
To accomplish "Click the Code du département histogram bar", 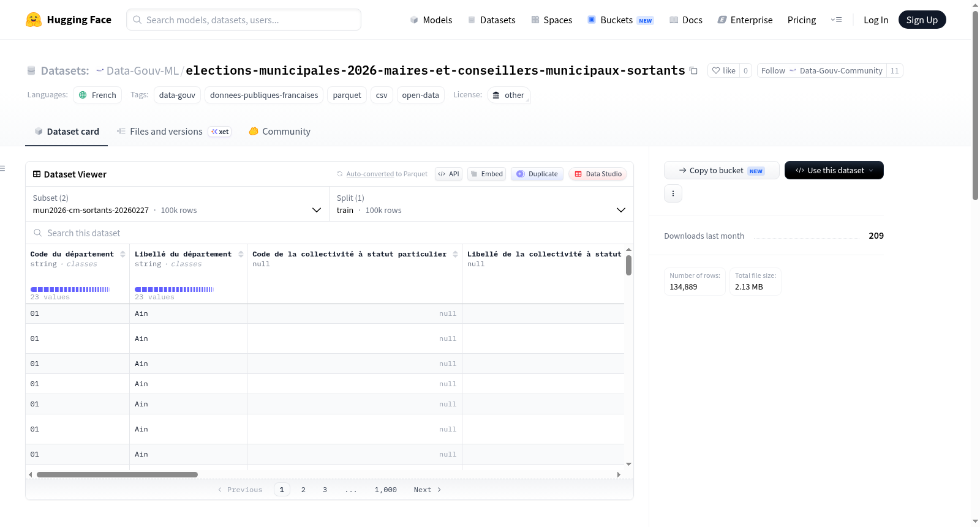I will [x=70, y=290].
